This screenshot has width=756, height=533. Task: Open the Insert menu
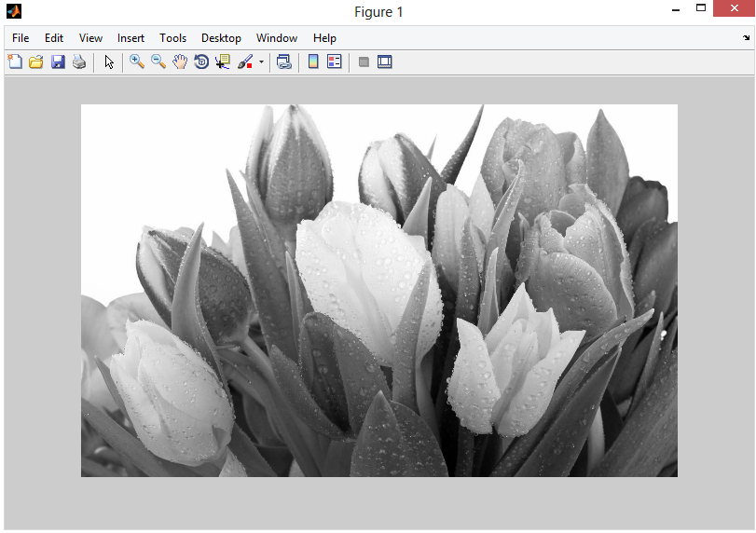click(x=131, y=38)
